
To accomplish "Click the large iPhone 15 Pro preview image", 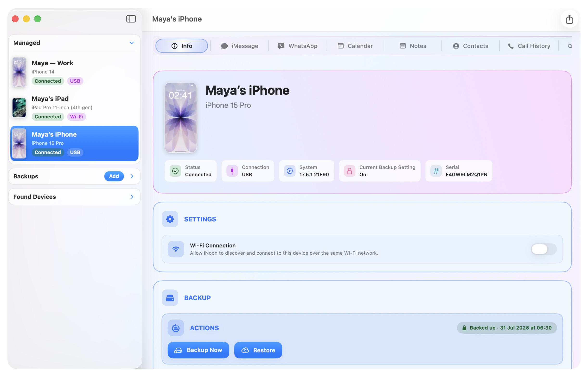I will click(x=180, y=117).
